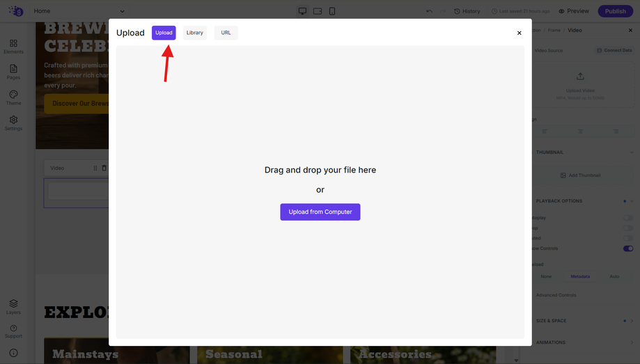Viewport: 640px width, 364px height.
Task: Select the URL tab in Upload dialog
Action: tap(226, 33)
